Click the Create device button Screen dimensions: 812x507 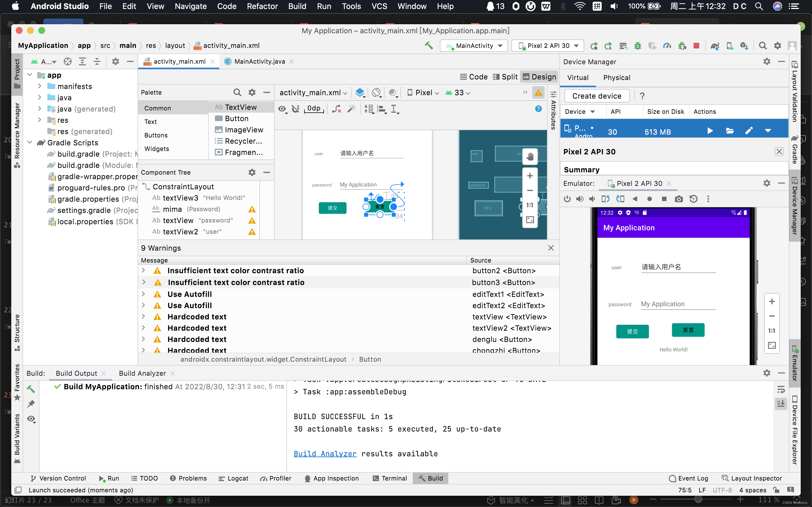point(596,96)
